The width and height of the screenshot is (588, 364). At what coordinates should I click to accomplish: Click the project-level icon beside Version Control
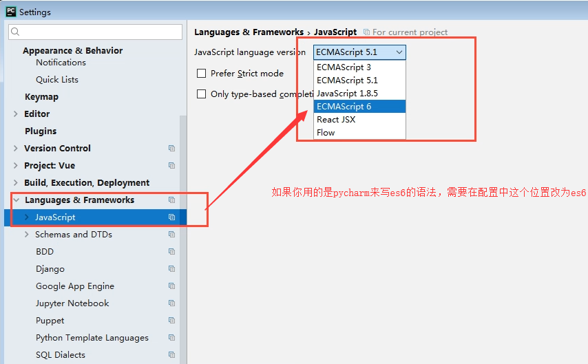pos(171,149)
